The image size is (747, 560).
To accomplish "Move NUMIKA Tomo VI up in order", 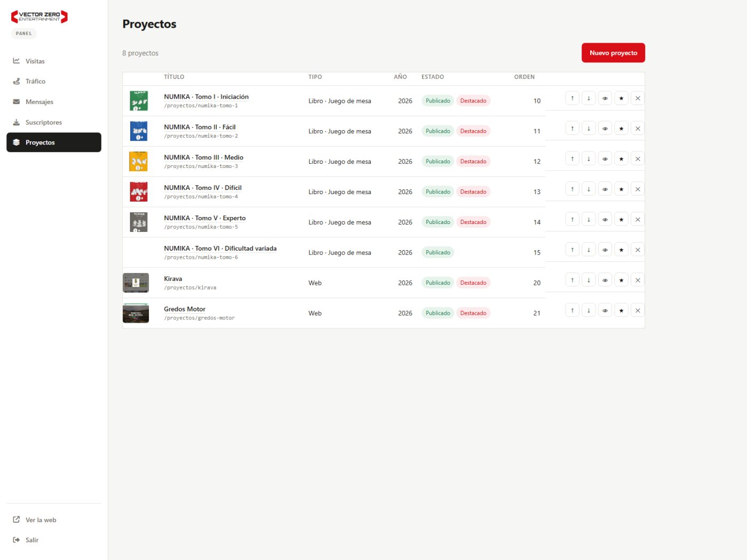I will tap(572, 250).
